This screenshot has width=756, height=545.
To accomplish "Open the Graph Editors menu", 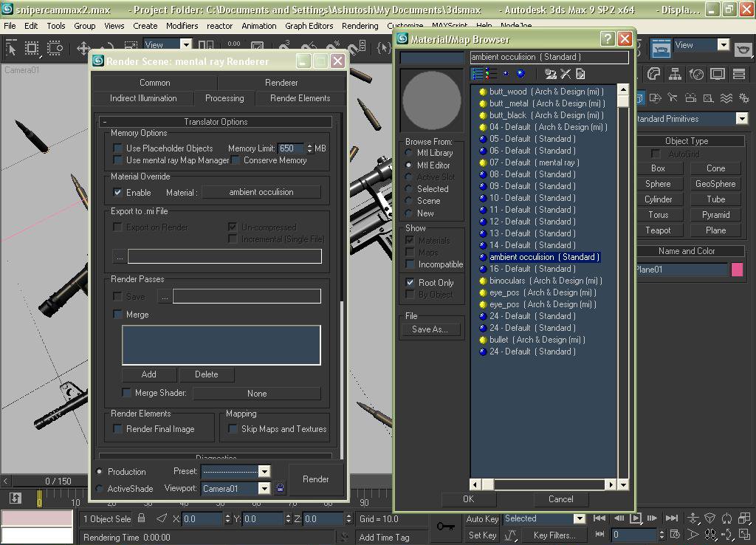I will tap(309, 26).
